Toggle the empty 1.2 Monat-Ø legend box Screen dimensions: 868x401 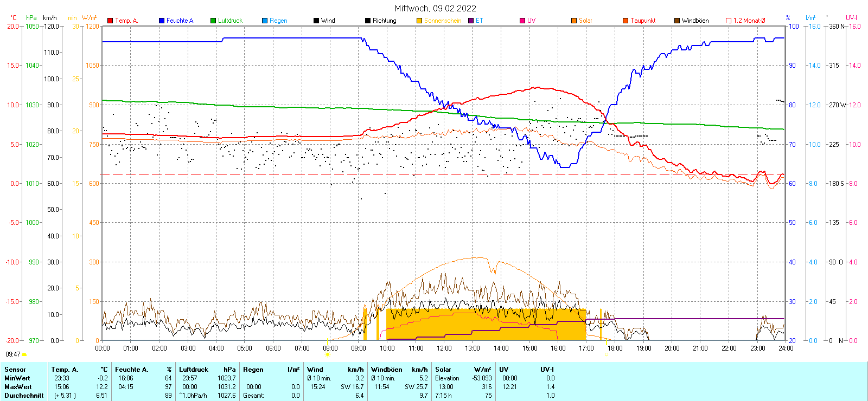tap(729, 21)
